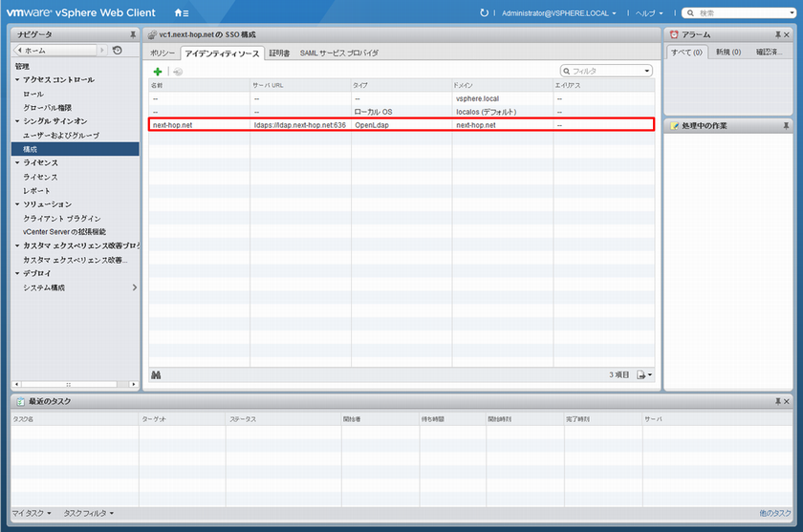Viewport: 803px width, 532px height.
Task: Click the green add identity source icon
Action: tap(158, 72)
